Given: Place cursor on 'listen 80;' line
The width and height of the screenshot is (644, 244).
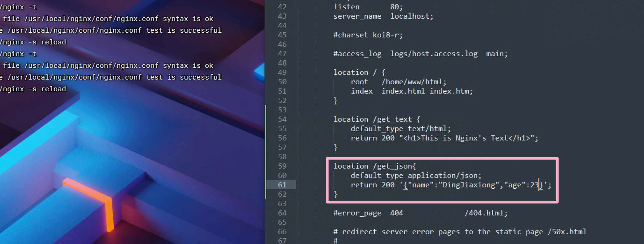Looking at the screenshot, I should [x=368, y=7].
